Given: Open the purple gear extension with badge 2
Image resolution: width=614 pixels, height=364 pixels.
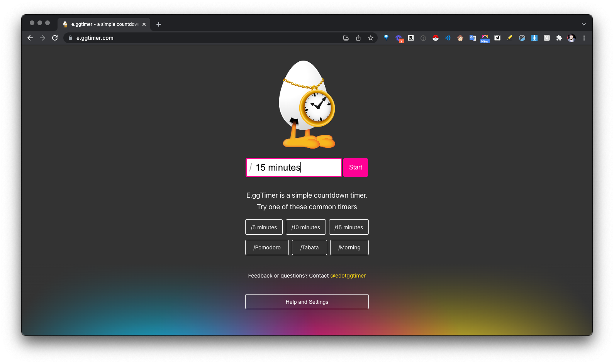Looking at the screenshot, I should point(399,38).
